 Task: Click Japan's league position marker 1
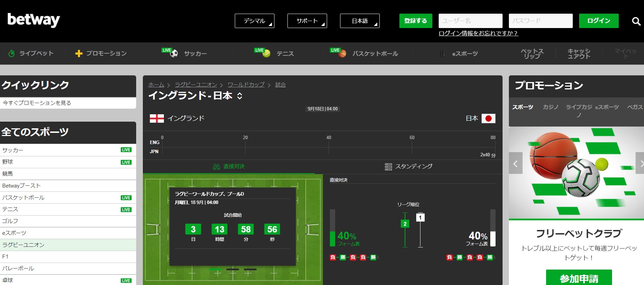pos(420,218)
